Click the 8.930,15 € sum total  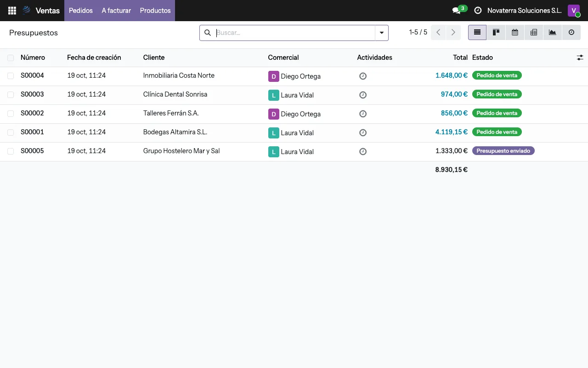452,170
